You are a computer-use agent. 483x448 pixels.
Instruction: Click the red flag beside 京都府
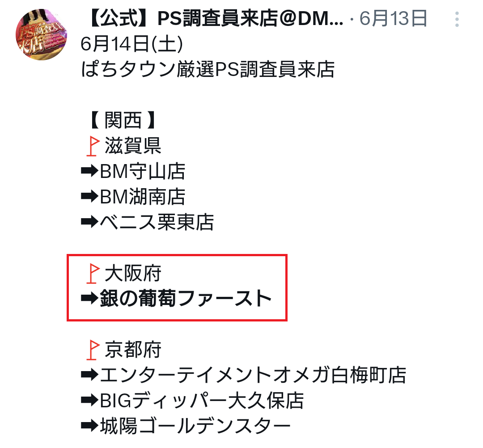pos(93,350)
